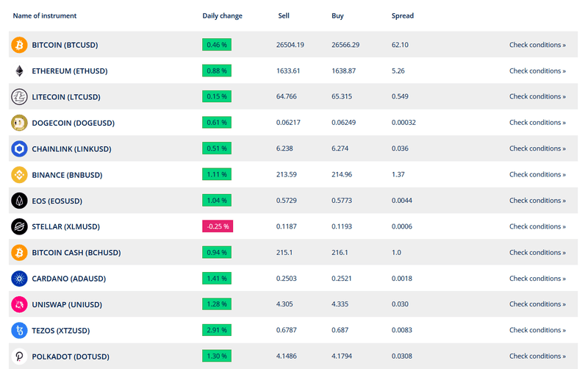Click the Dogecoin coin icon
Image resolution: width=588 pixels, height=369 pixels.
pyautogui.click(x=19, y=123)
